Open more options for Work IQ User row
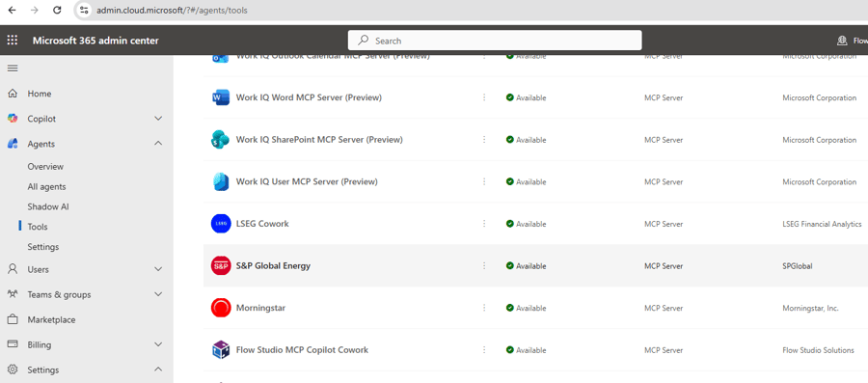This screenshot has height=383, width=868. [x=484, y=181]
